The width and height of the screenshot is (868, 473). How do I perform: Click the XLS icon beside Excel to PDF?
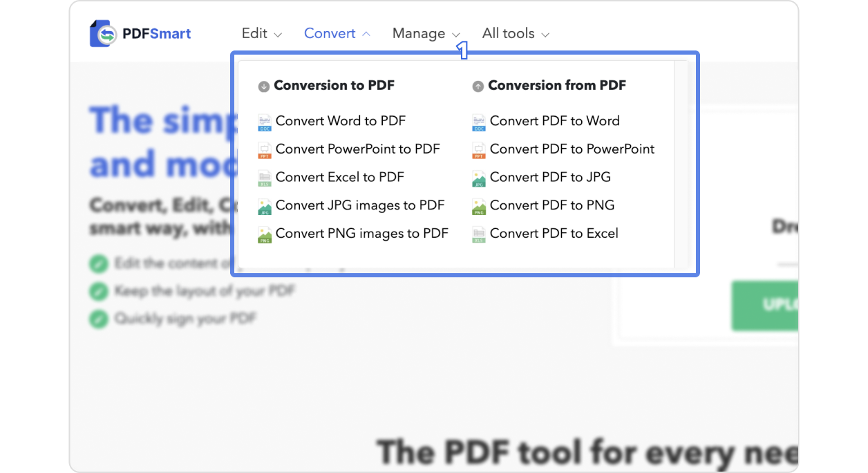[265, 178]
